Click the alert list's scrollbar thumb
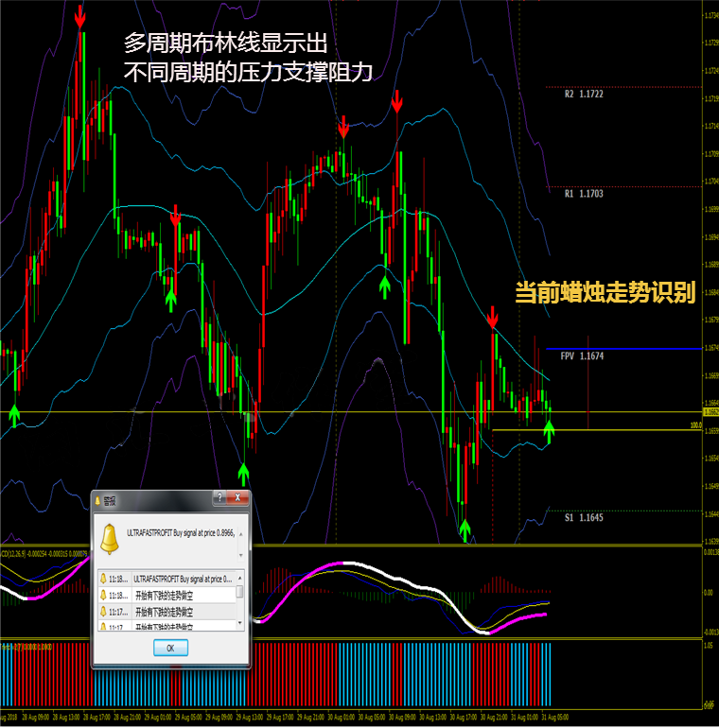The image size is (719, 728). pos(239,591)
